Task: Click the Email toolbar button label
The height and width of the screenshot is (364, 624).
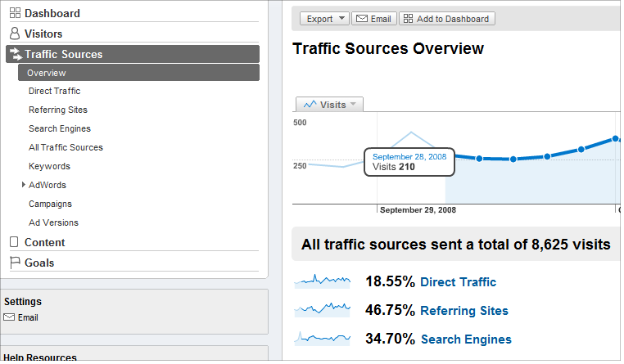Action: 381,19
